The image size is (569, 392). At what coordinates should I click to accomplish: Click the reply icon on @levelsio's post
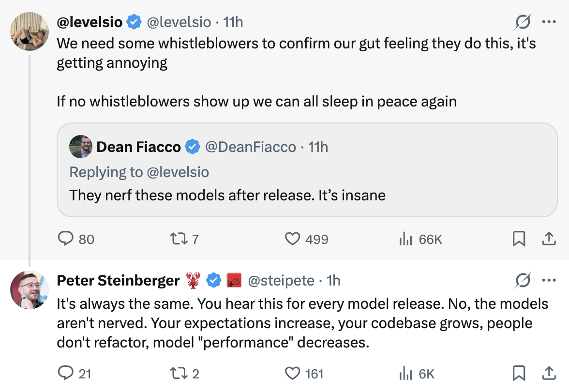pyautogui.click(x=67, y=239)
